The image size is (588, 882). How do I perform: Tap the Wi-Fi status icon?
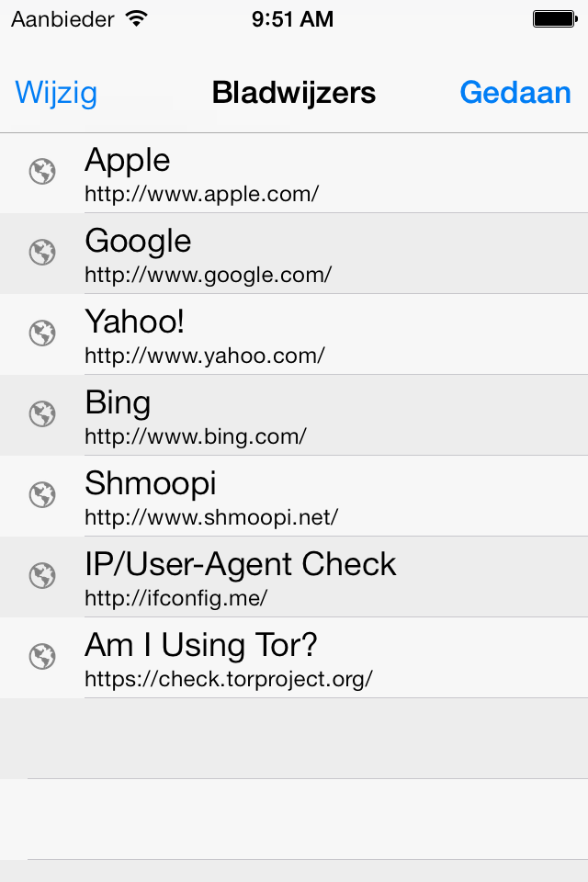click(x=137, y=18)
